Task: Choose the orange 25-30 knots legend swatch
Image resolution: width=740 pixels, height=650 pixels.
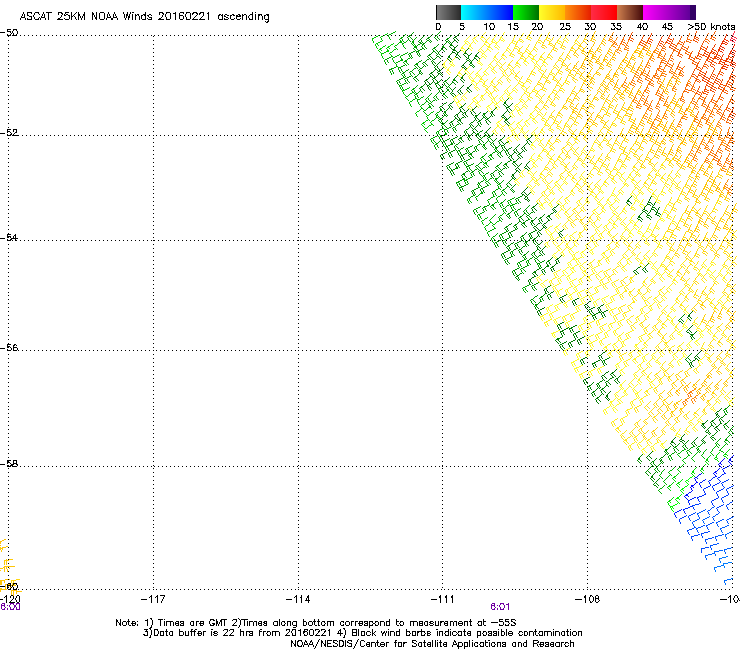Action: (x=578, y=12)
